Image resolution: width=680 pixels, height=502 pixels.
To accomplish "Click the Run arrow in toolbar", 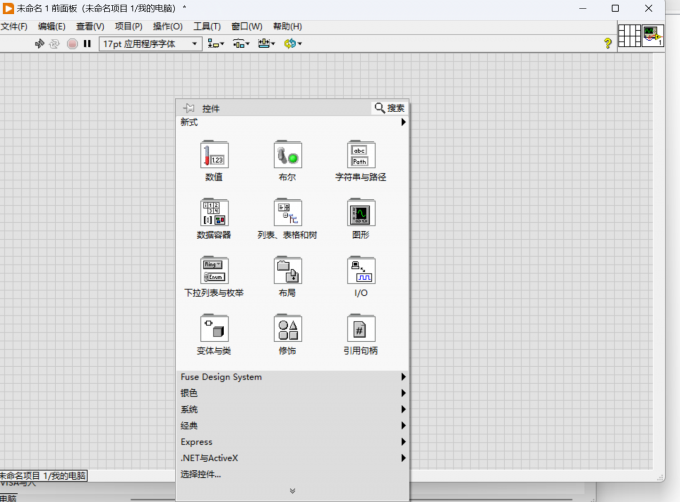I will pos(39,43).
